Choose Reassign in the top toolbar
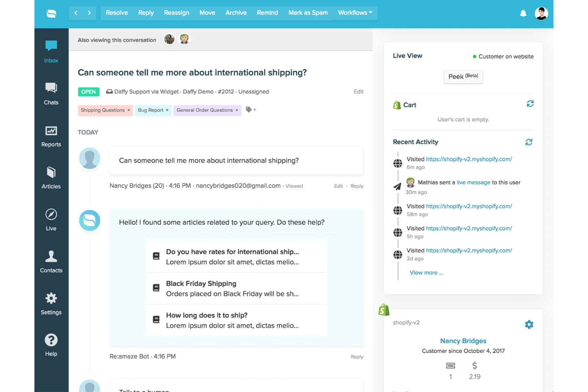This screenshot has width=588, height=392. pyautogui.click(x=176, y=12)
